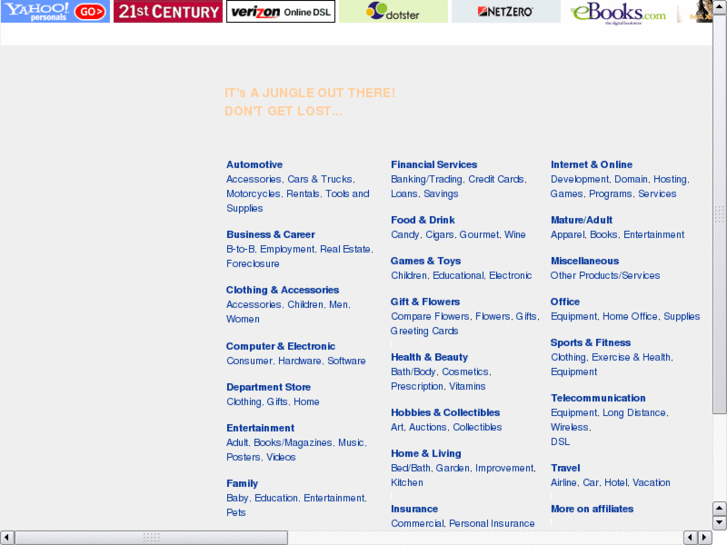Select the Loans link
Viewport: 727px width, 545px height.
pyautogui.click(x=404, y=194)
